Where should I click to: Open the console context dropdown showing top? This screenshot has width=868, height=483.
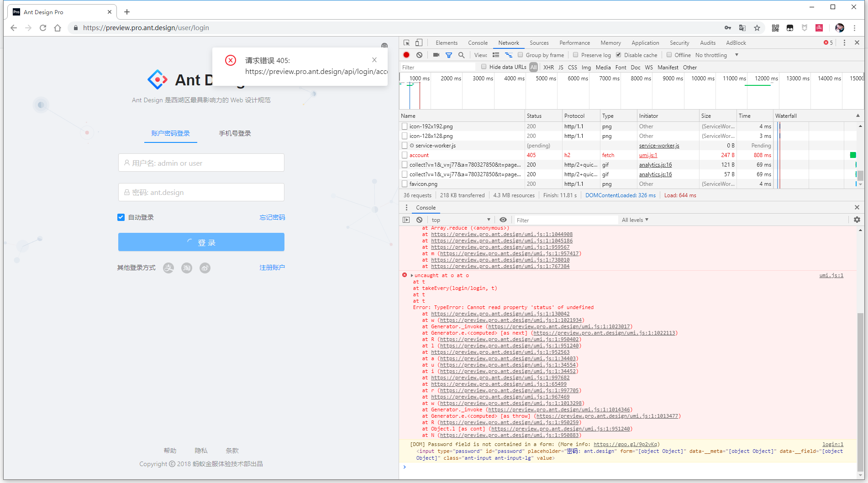[461, 220]
